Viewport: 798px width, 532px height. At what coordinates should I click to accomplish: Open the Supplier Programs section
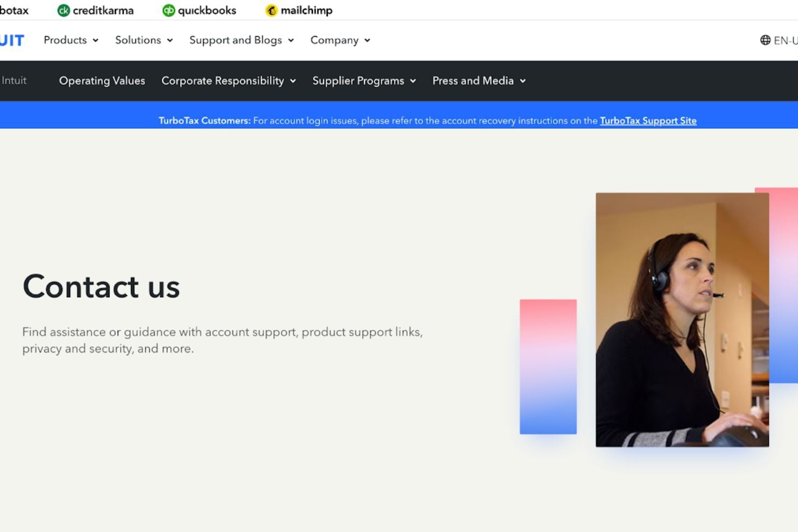pyautogui.click(x=363, y=81)
